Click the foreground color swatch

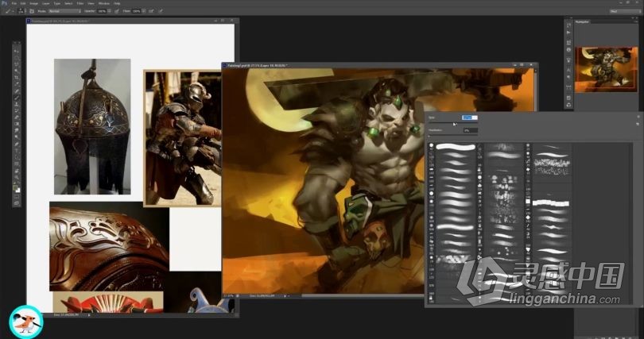[x=15, y=187]
